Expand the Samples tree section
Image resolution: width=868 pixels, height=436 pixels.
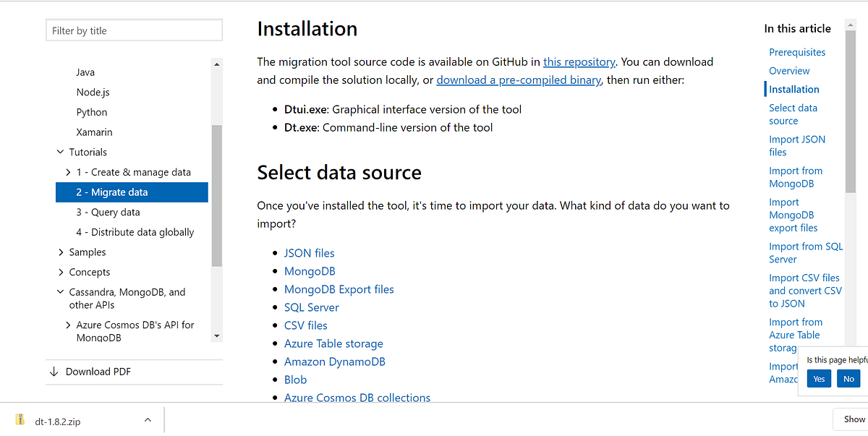[x=61, y=252]
